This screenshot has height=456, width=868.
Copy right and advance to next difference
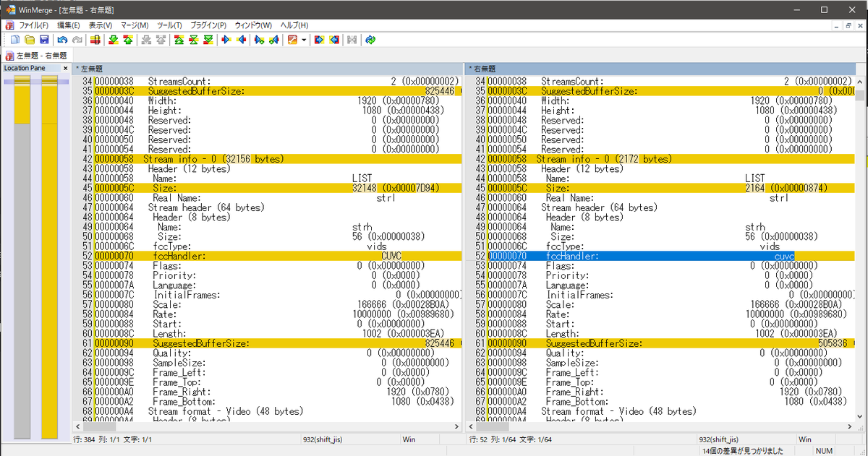tap(259, 39)
